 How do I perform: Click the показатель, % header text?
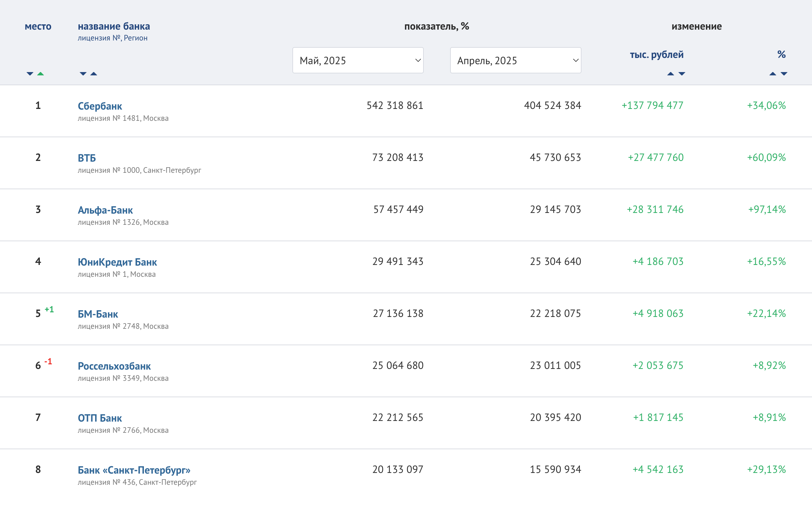(x=436, y=26)
